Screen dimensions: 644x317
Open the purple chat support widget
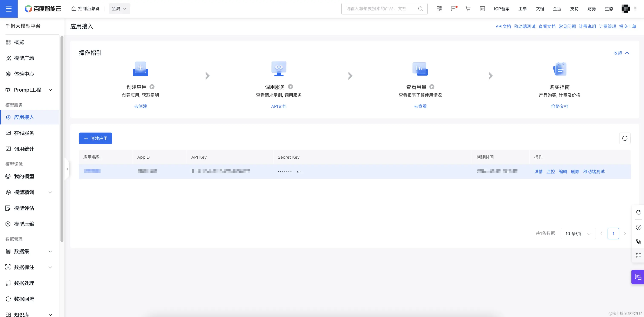(638, 277)
